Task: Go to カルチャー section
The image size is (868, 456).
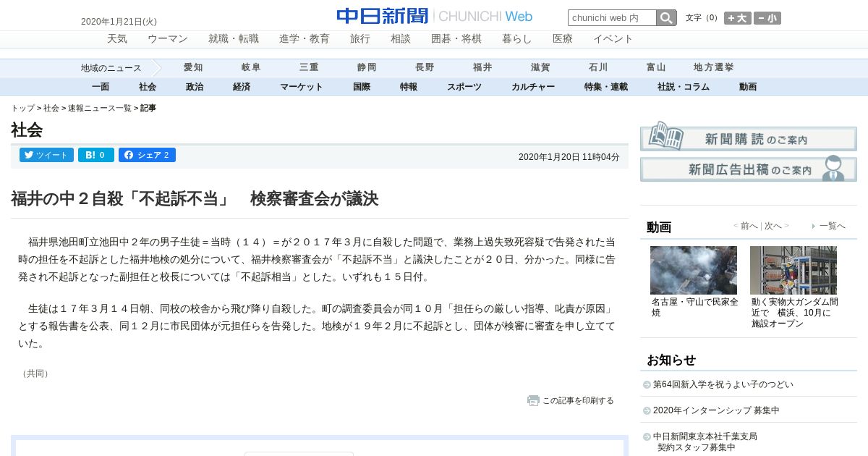Action: (533, 87)
